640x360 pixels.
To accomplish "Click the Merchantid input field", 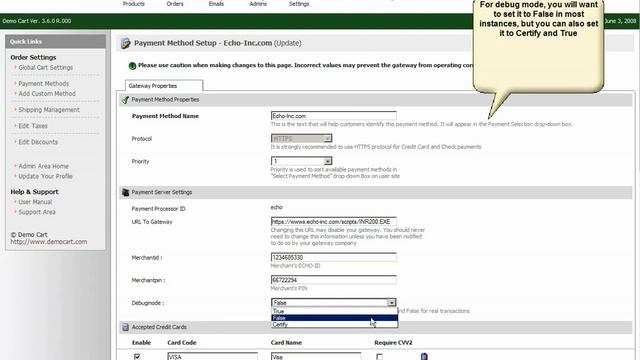I will point(333,257).
